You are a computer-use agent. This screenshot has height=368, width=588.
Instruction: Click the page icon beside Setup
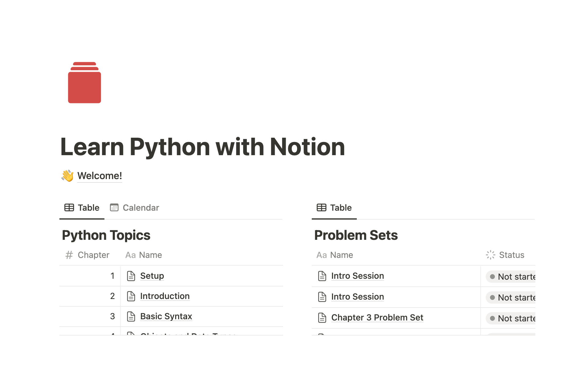131,276
